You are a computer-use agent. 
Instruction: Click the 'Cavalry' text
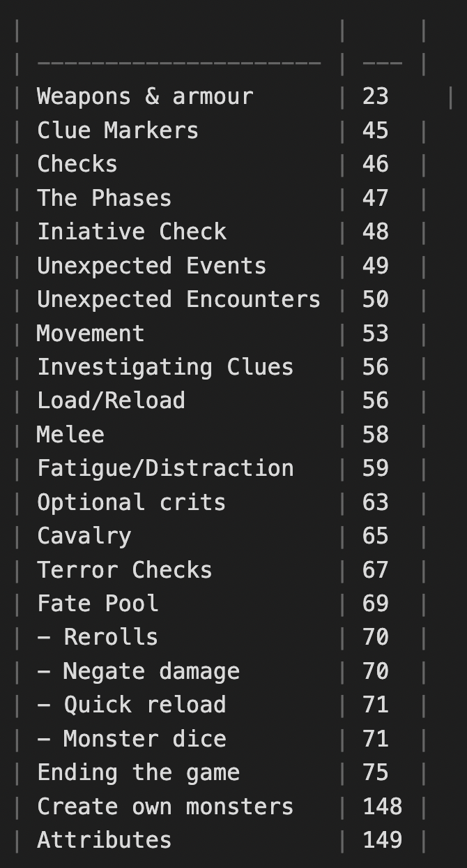[84, 536]
